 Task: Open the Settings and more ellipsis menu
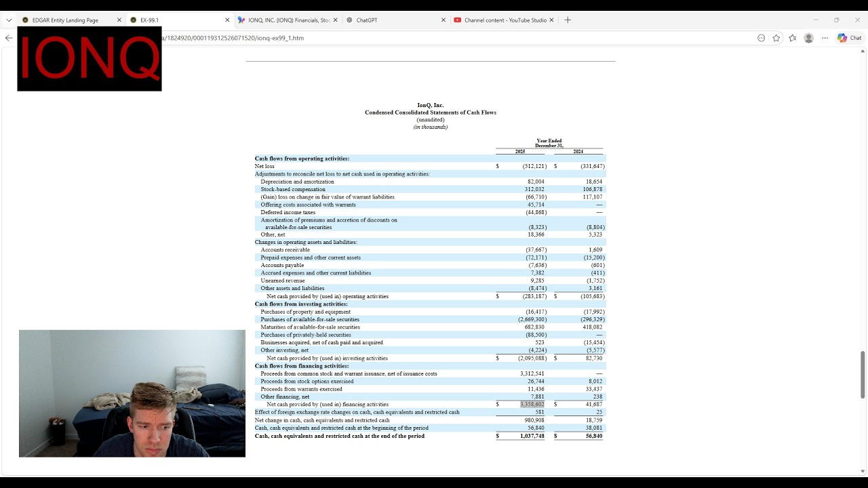825,38
